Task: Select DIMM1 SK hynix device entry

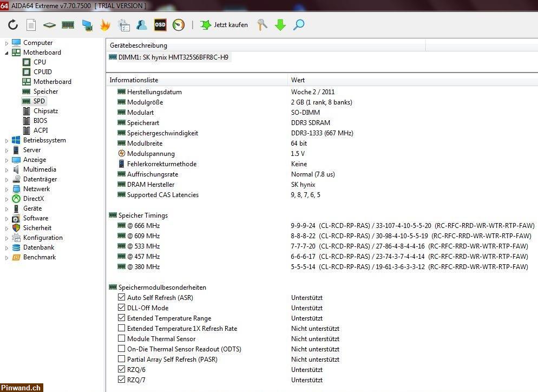Action: 173,57
